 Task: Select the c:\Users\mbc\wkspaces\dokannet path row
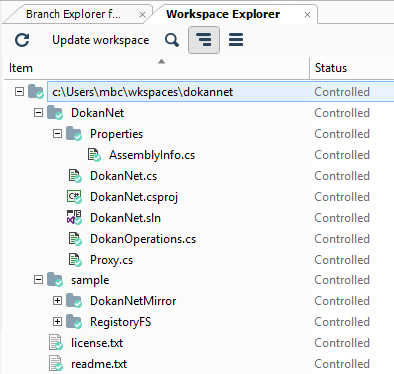220,92
